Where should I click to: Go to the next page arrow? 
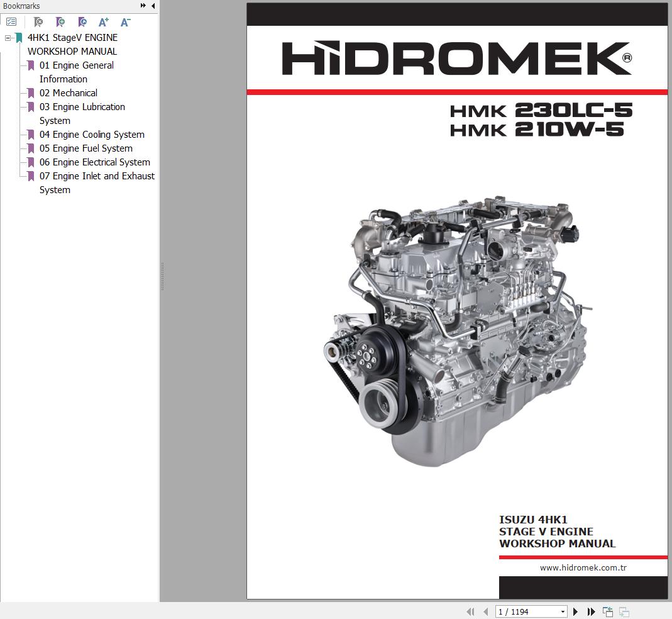coord(575,611)
